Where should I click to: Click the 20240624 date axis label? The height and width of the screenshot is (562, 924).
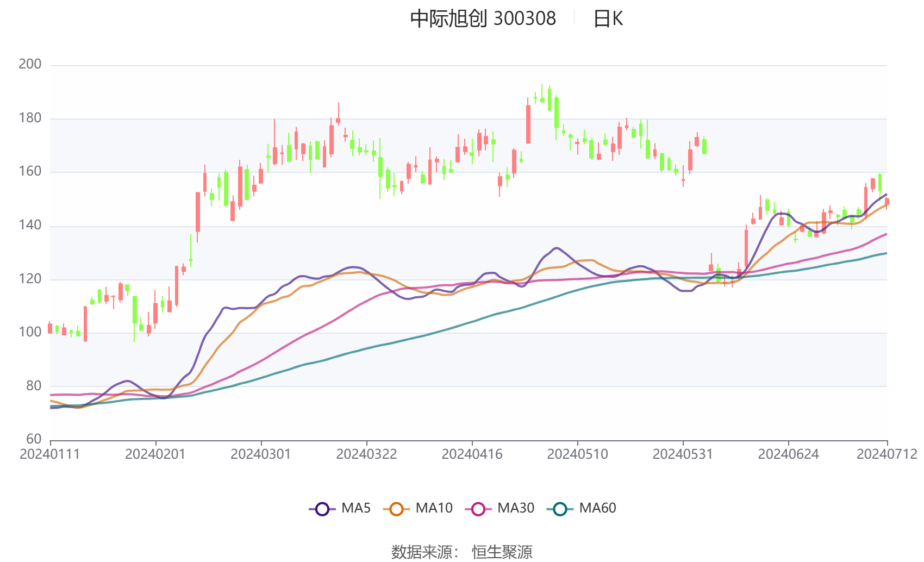(788, 454)
